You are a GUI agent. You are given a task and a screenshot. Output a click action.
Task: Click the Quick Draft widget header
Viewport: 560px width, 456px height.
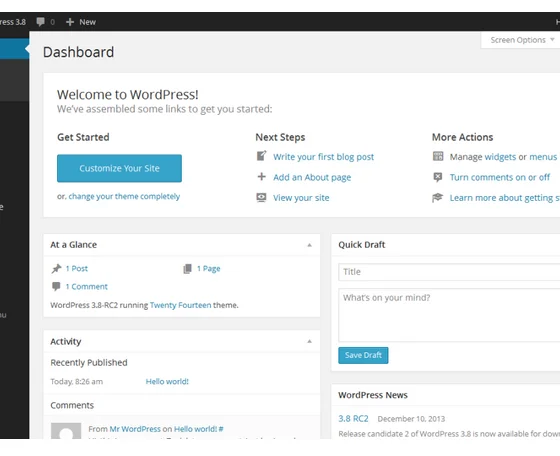[x=446, y=245]
